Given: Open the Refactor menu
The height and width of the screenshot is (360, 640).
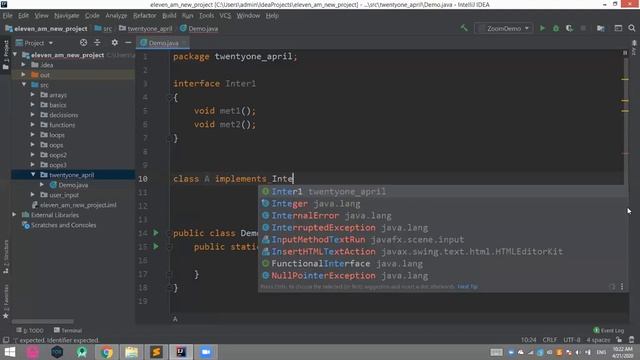Looking at the screenshot, I should [144, 16].
